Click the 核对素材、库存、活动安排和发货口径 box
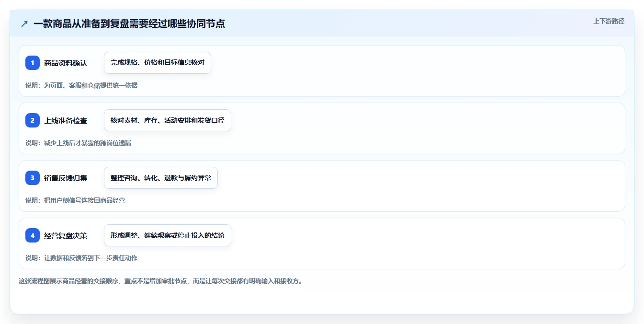This screenshot has width=644, height=324. pyautogui.click(x=168, y=120)
